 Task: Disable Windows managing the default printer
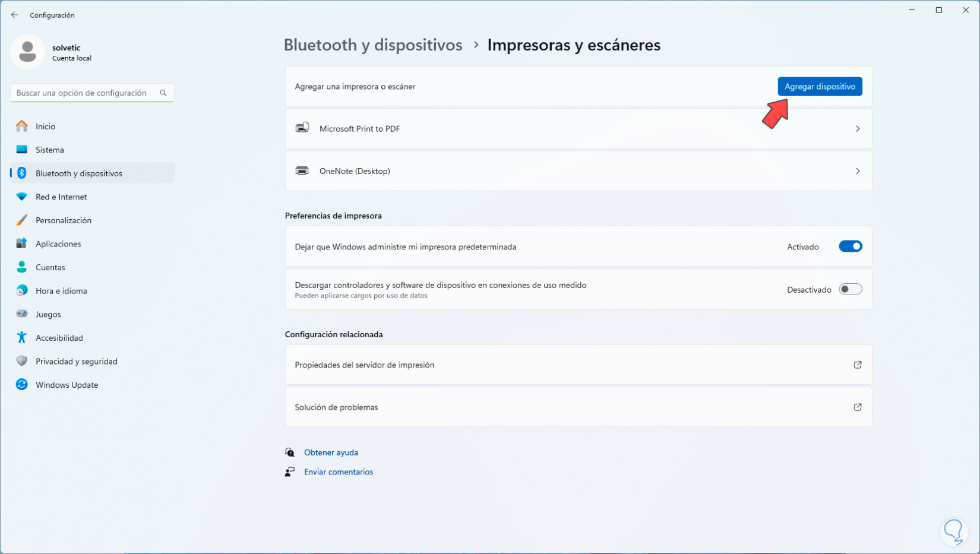point(851,246)
